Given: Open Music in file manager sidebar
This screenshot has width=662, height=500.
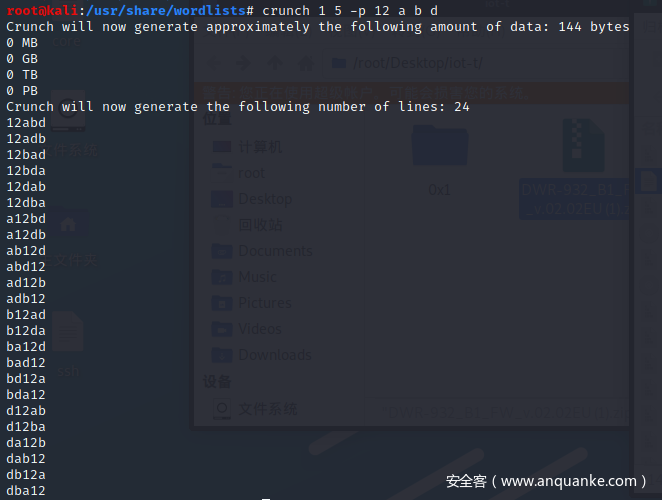Looking at the screenshot, I should pos(244,277).
